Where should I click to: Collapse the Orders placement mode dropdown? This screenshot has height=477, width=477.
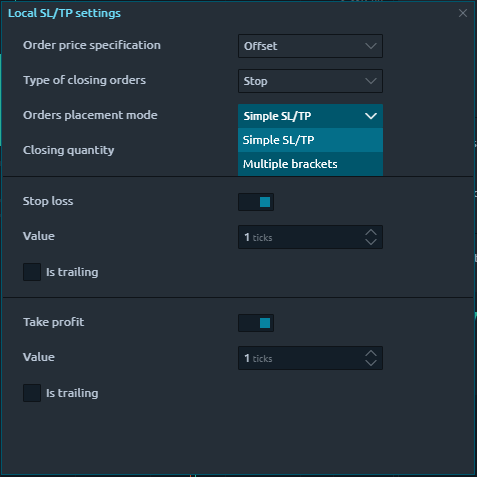point(310,116)
